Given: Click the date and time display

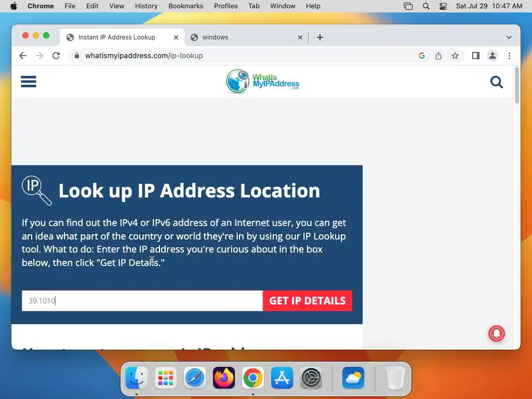Looking at the screenshot, I should coord(489,6).
